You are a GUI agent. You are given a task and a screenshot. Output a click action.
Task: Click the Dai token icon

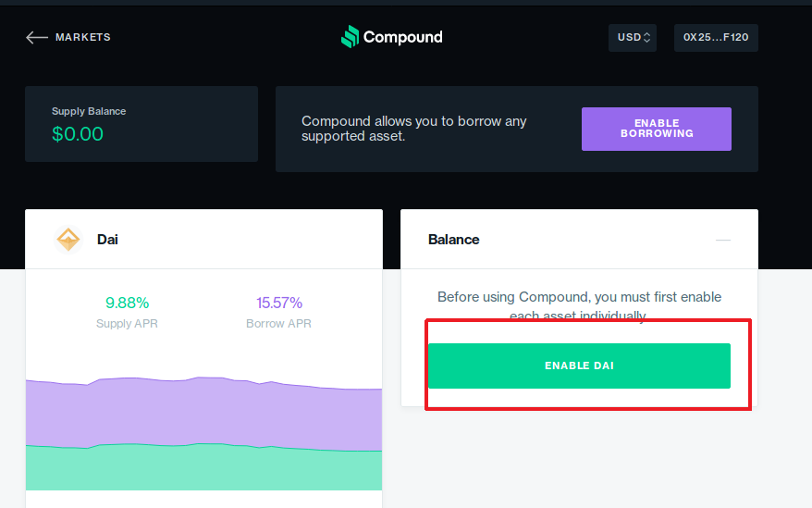(68, 240)
